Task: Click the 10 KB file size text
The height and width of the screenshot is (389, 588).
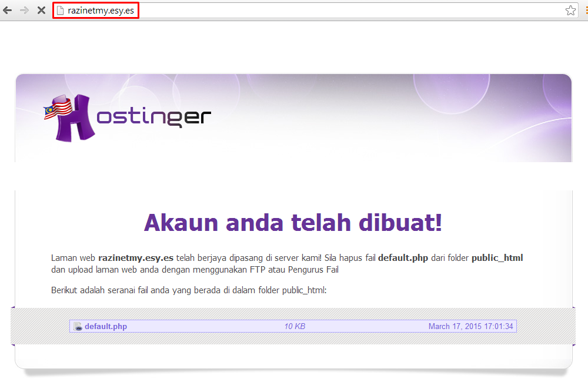Action: click(x=295, y=326)
